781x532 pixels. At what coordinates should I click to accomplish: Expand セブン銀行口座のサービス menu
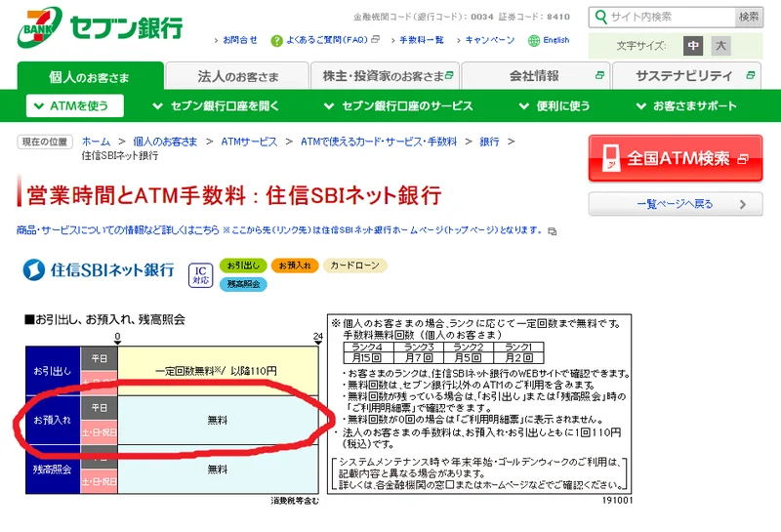[x=398, y=105]
